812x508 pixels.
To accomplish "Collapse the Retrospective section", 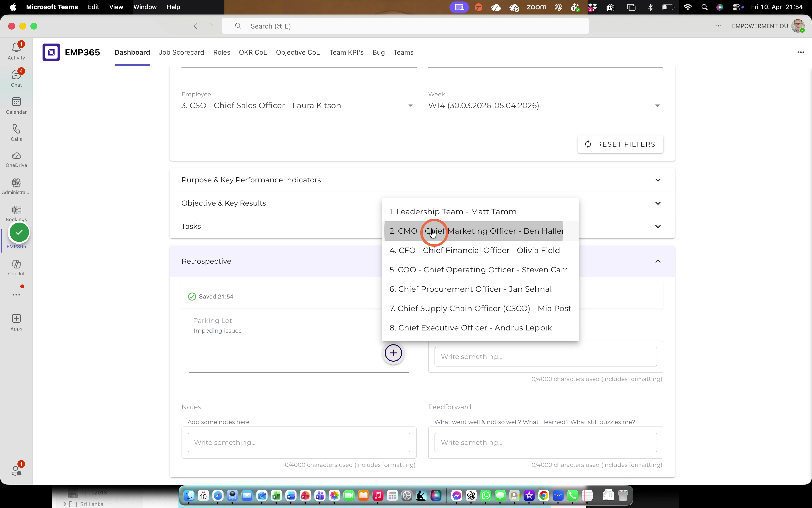I will coord(422,261).
